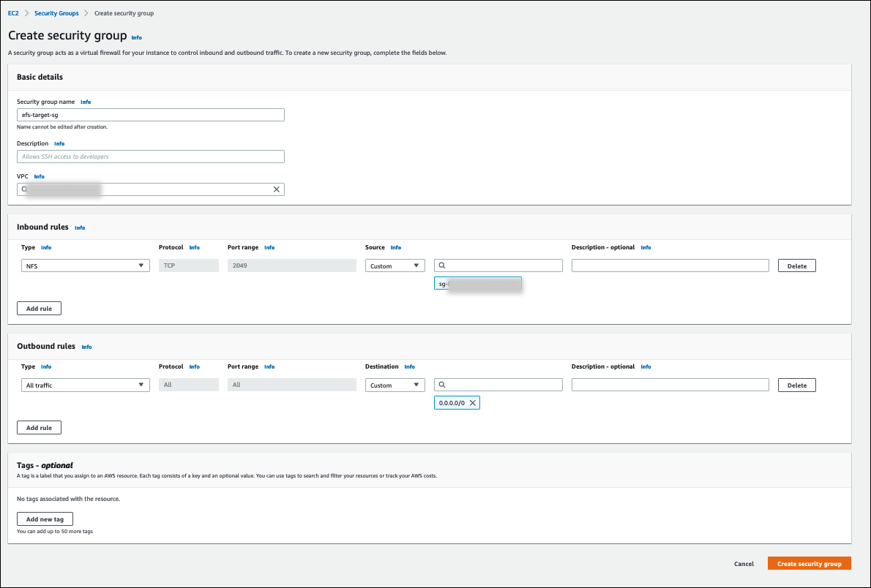
Task: Click the outbound destination search magnifier icon
Action: pos(442,385)
